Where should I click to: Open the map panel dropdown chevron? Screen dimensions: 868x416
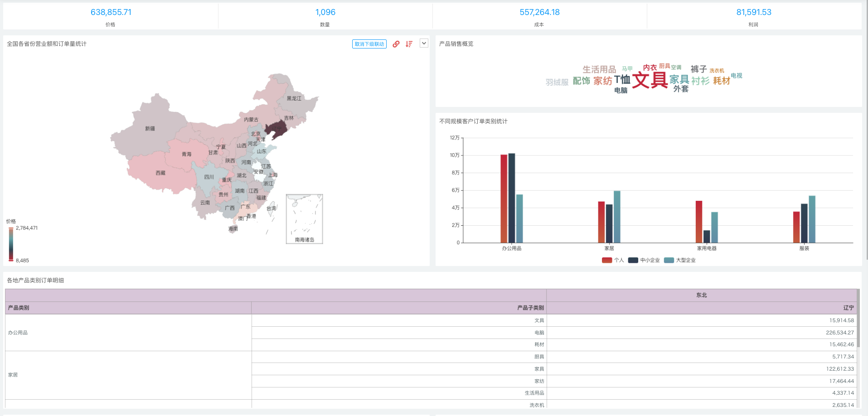pyautogui.click(x=424, y=44)
